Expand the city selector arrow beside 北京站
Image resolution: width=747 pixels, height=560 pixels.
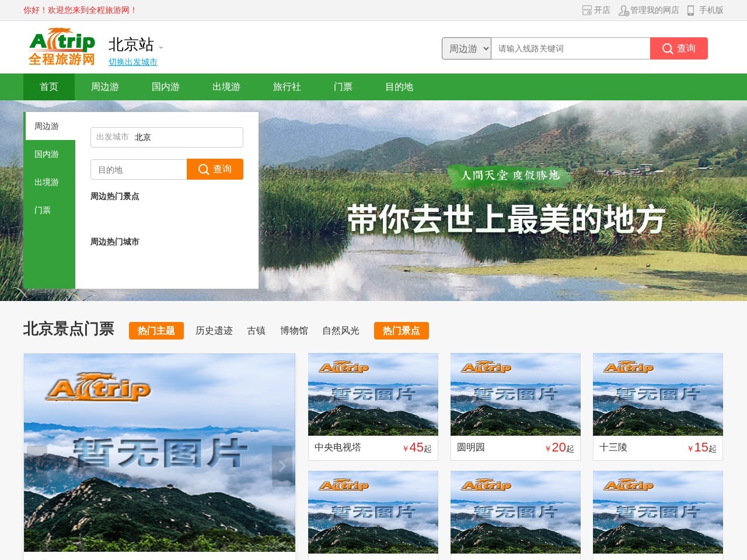coord(161,48)
